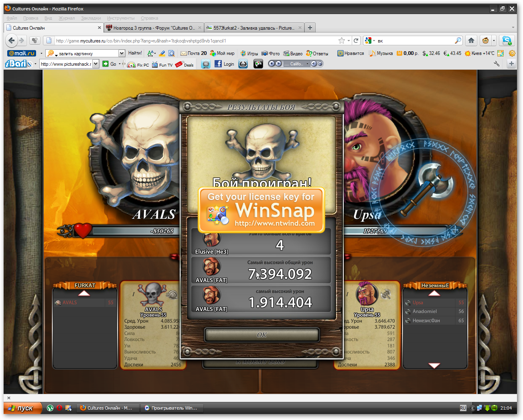Click the Facebook Login button
This screenshot has height=420, width=523.
point(224,64)
